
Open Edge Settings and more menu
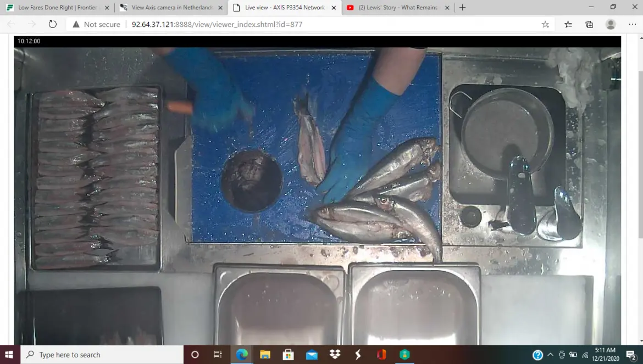click(x=632, y=24)
